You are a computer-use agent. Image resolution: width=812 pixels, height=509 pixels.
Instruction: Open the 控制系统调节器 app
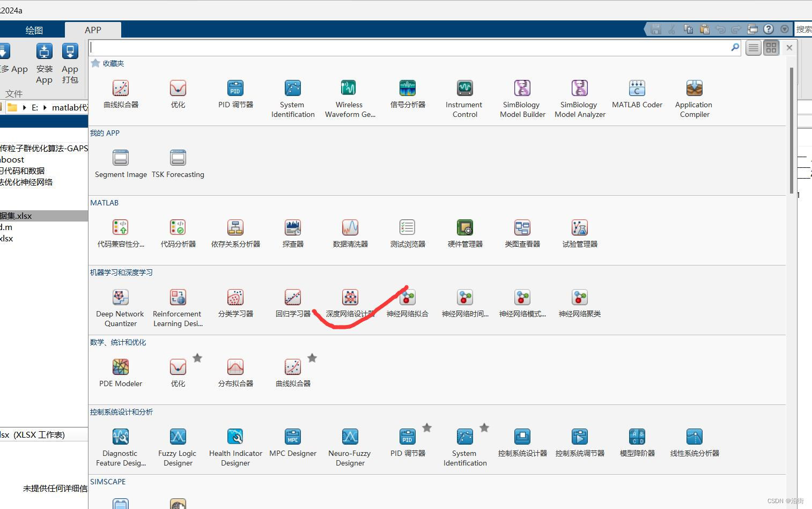click(x=580, y=442)
